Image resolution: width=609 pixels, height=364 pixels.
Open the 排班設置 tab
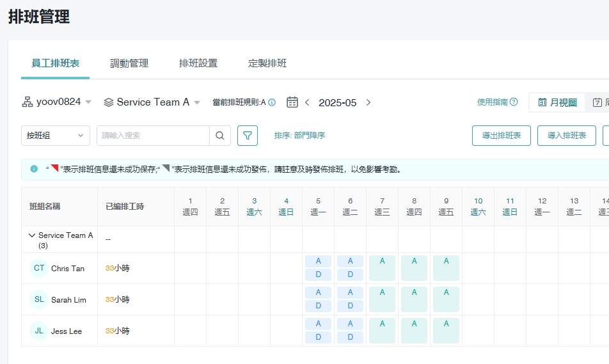coord(198,63)
